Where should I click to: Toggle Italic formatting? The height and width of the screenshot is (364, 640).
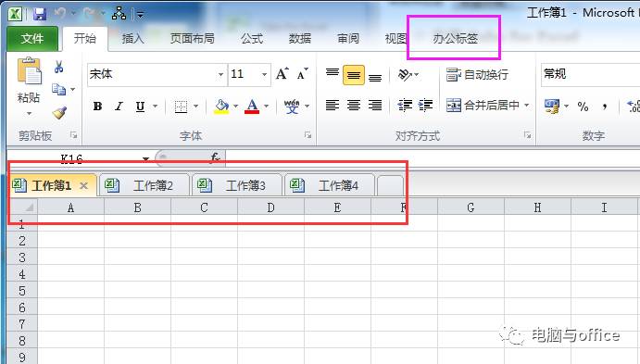tap(119, 107)
